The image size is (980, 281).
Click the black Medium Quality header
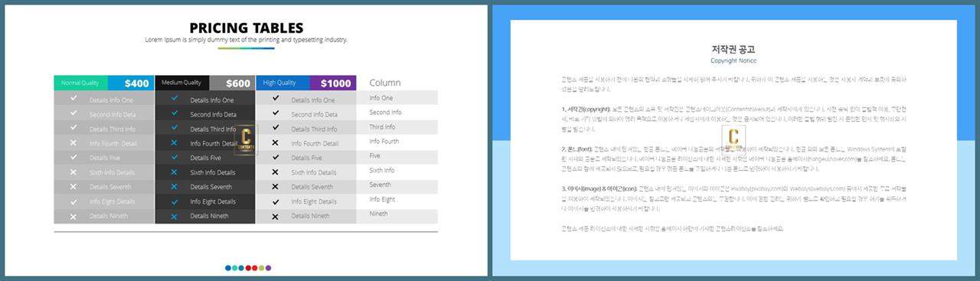[181, 83]
